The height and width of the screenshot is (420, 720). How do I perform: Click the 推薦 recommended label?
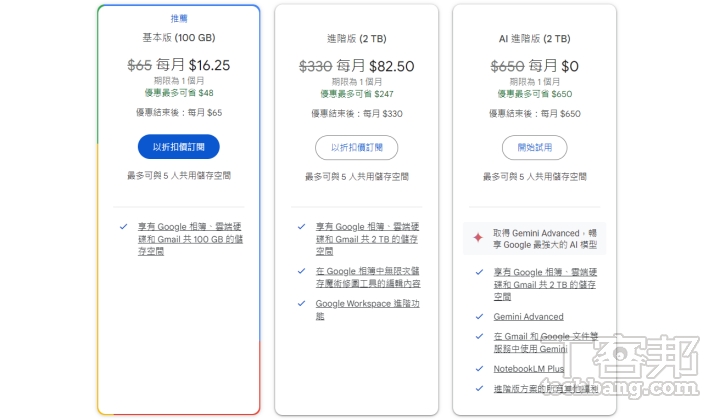click(x=179, y=18)
